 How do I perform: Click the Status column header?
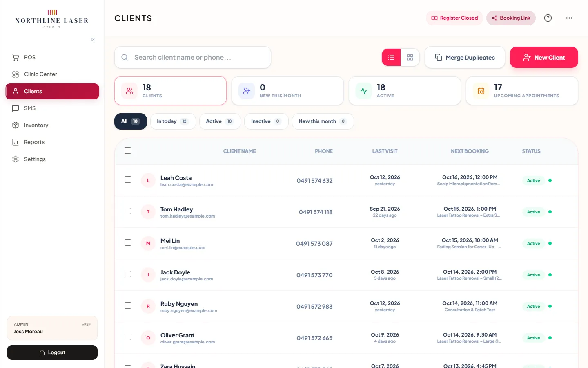(531, 151)
